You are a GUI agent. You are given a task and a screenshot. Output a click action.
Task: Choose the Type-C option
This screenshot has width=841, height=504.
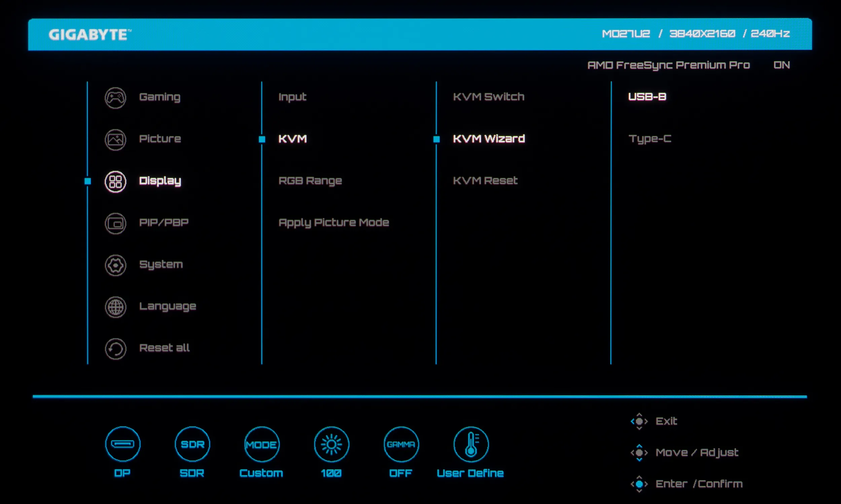(650, 138)
